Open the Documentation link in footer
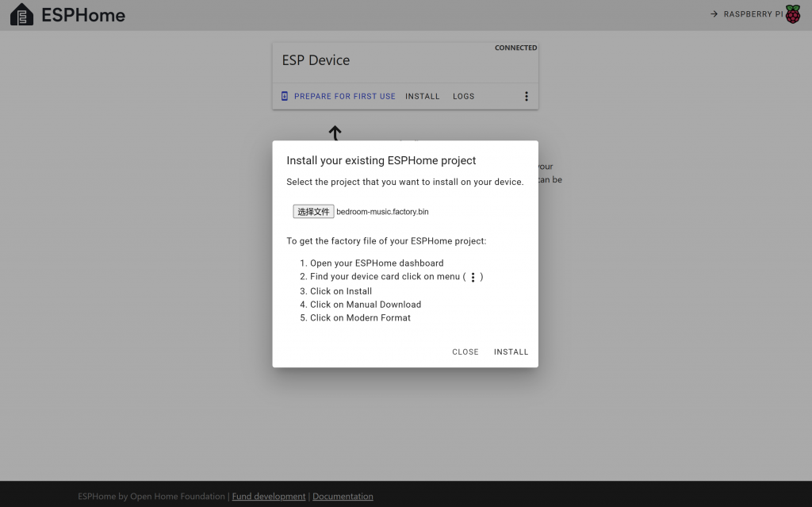The height and width of the screenshot is (507, 812). [x=343, y=497]
